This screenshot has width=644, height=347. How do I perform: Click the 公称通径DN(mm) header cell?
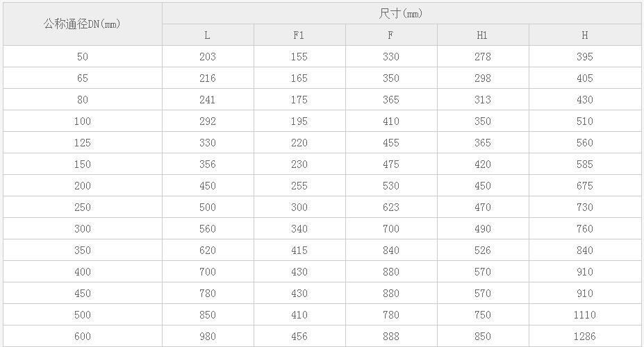tap(83, 24)
